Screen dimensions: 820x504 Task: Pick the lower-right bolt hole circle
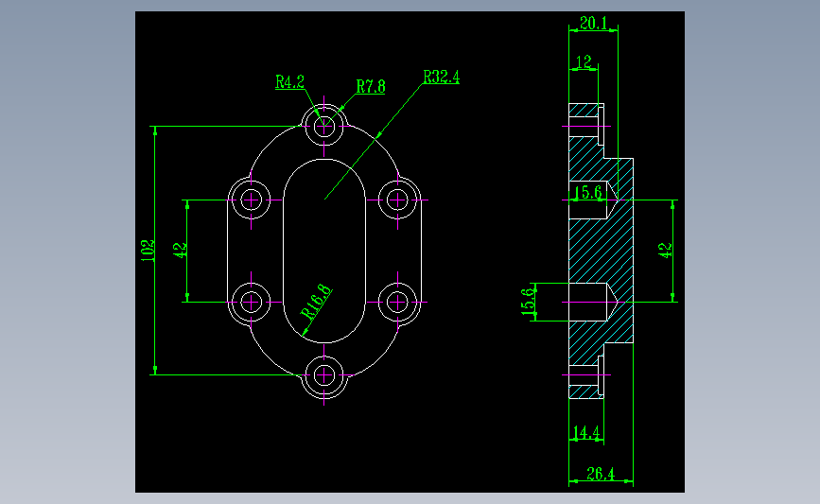[x=397, y=302]
